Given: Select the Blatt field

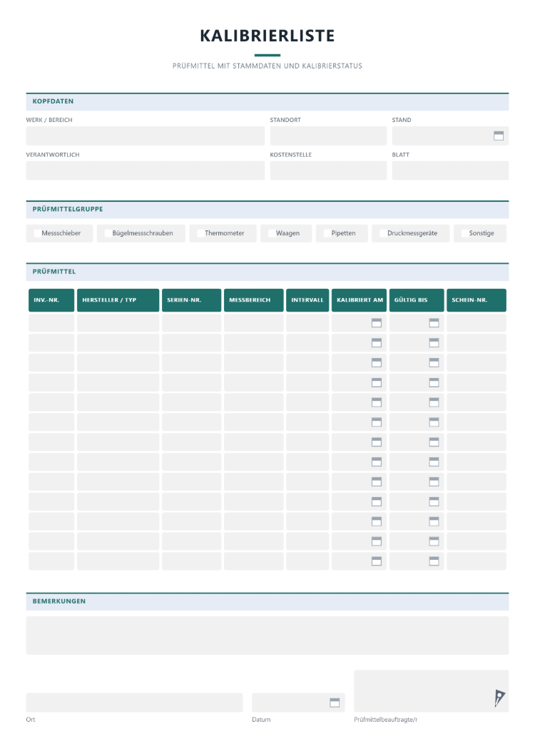Looking at the screenshot, I should [450, 170].
